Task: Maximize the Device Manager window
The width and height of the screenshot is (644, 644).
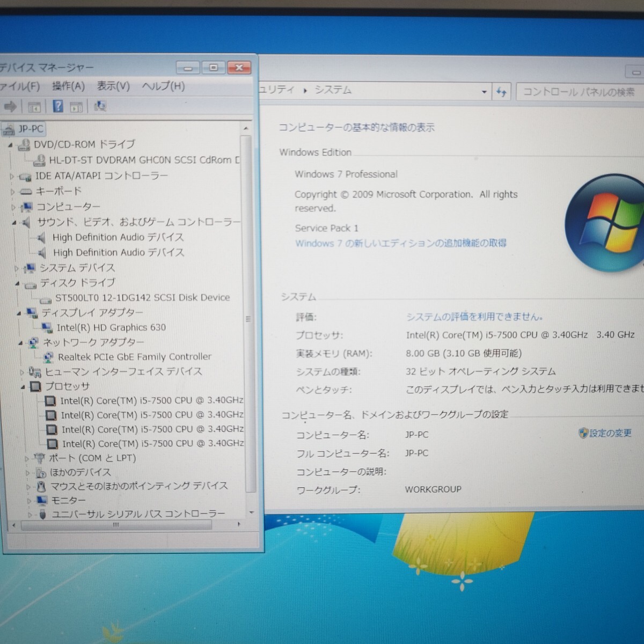Action: [x=214, y=68]
